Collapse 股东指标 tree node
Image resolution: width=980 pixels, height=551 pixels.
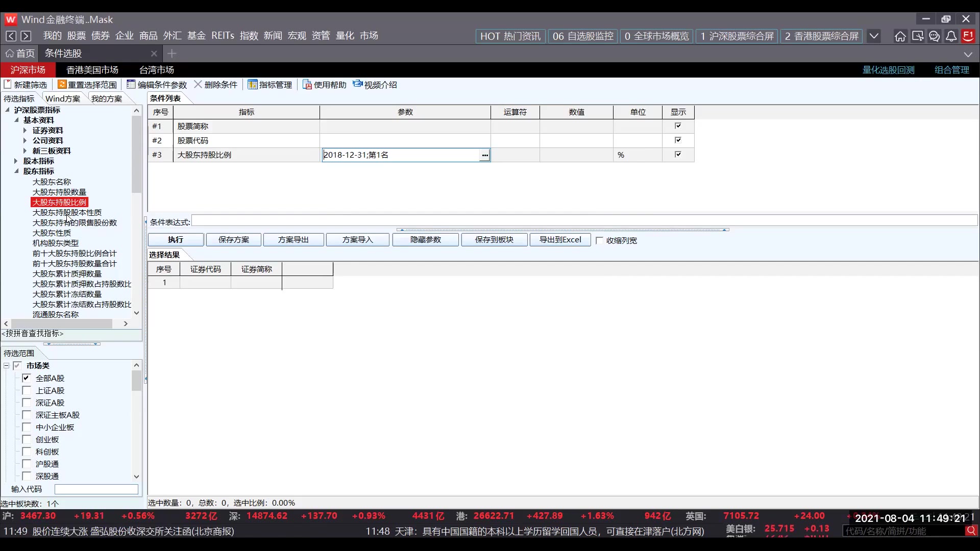point(16,171)
